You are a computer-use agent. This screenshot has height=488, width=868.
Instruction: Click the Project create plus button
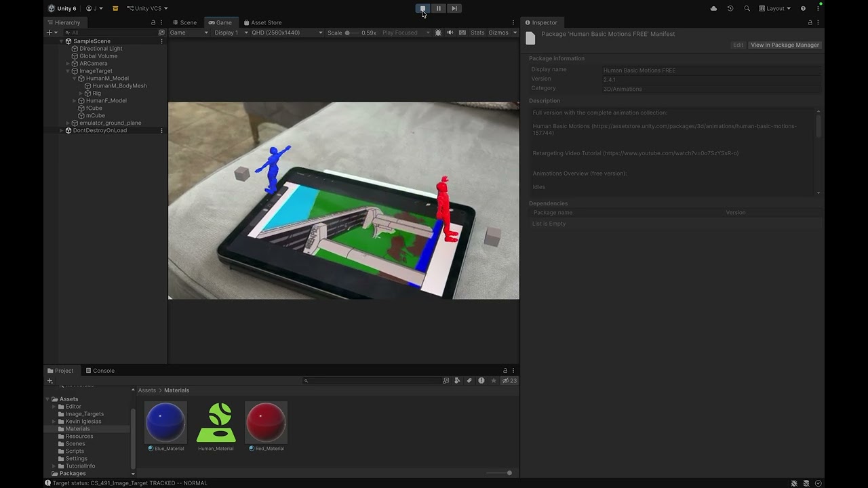tap(50, 381)
